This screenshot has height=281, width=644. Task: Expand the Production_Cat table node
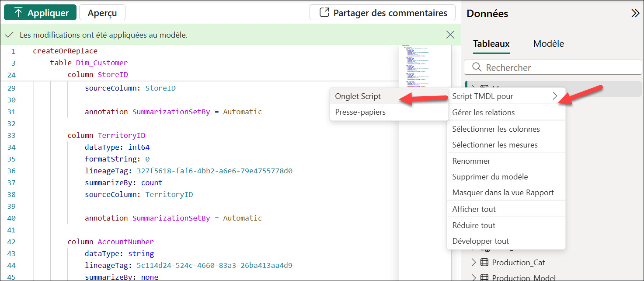coord(473,263)
